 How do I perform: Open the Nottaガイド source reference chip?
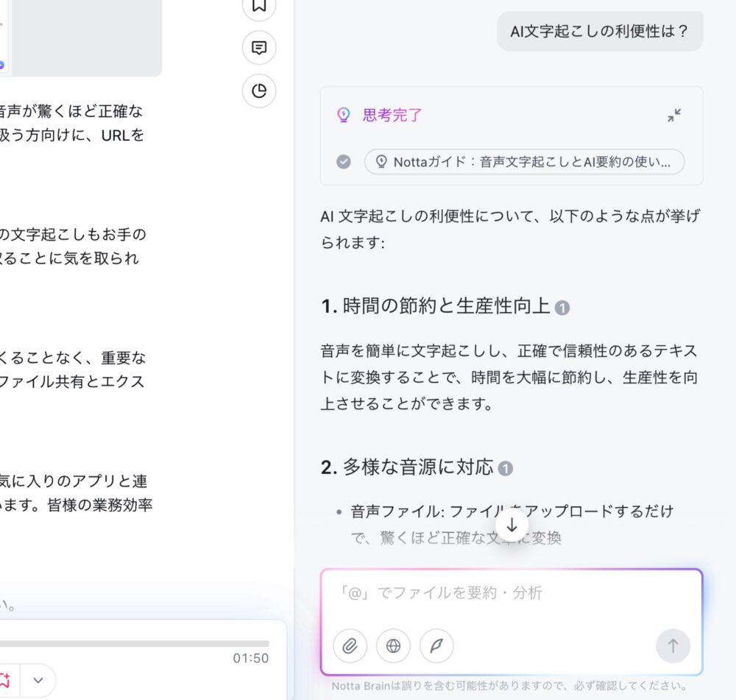(x=524, y=162)
